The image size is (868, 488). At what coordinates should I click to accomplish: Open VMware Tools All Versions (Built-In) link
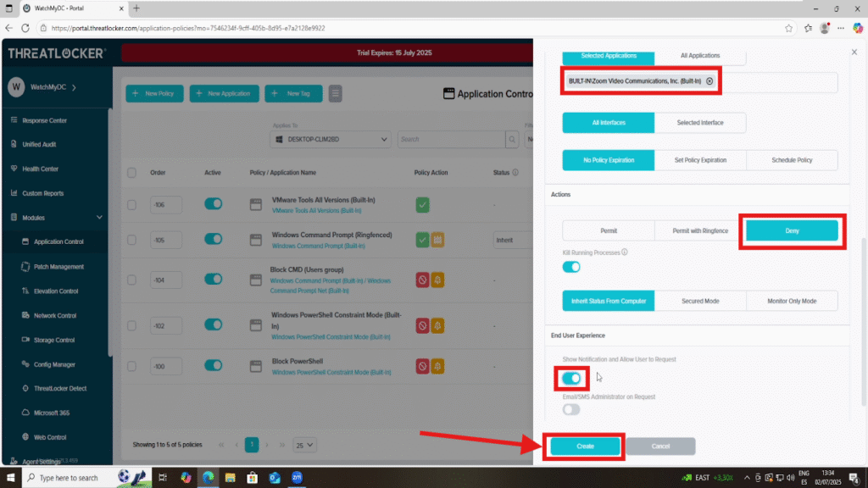point(317,211)
